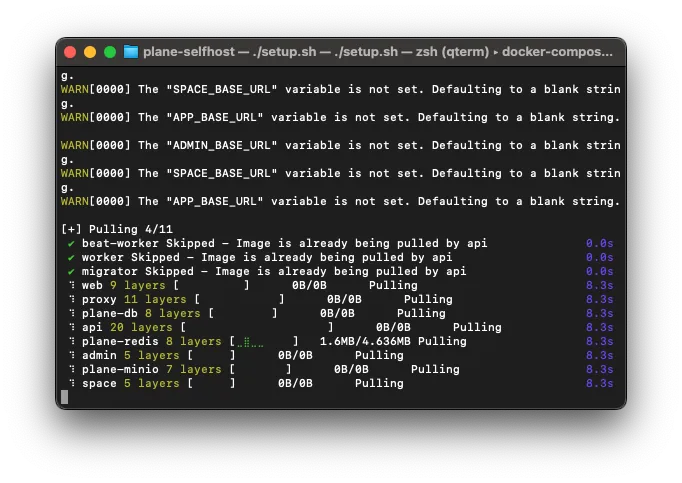Click the checkmark next to migrator Skipped

click(x=71, y=271)
